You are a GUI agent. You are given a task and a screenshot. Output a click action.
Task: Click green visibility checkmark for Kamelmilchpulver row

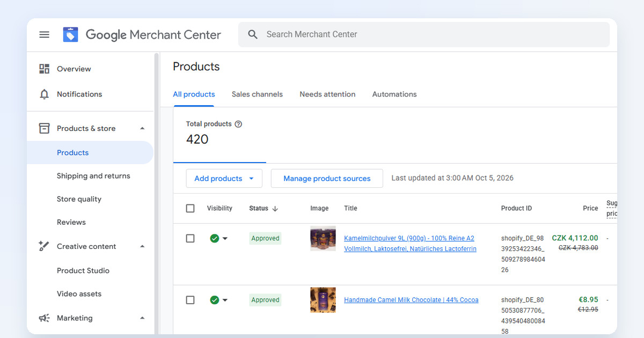(x=215, y=238)
